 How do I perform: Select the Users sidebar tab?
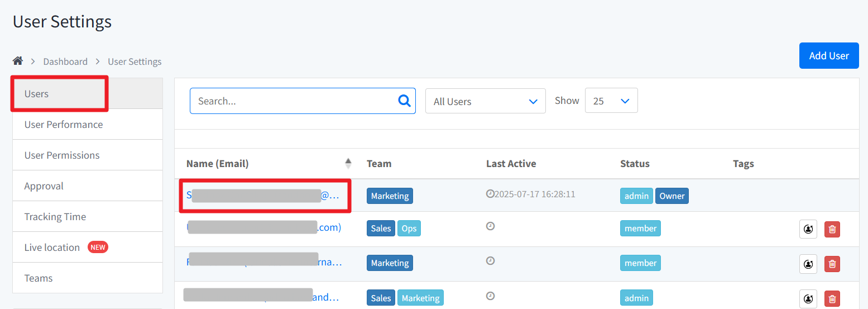pos(37,94)
